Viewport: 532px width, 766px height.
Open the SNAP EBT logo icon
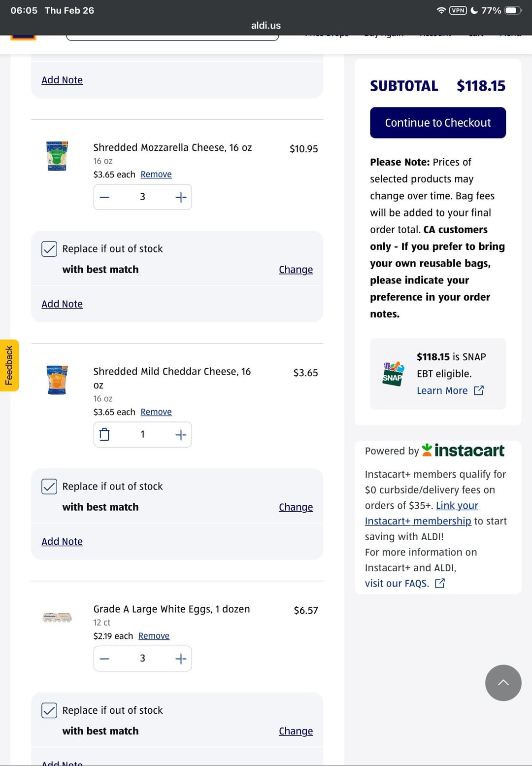pos(393,374)
